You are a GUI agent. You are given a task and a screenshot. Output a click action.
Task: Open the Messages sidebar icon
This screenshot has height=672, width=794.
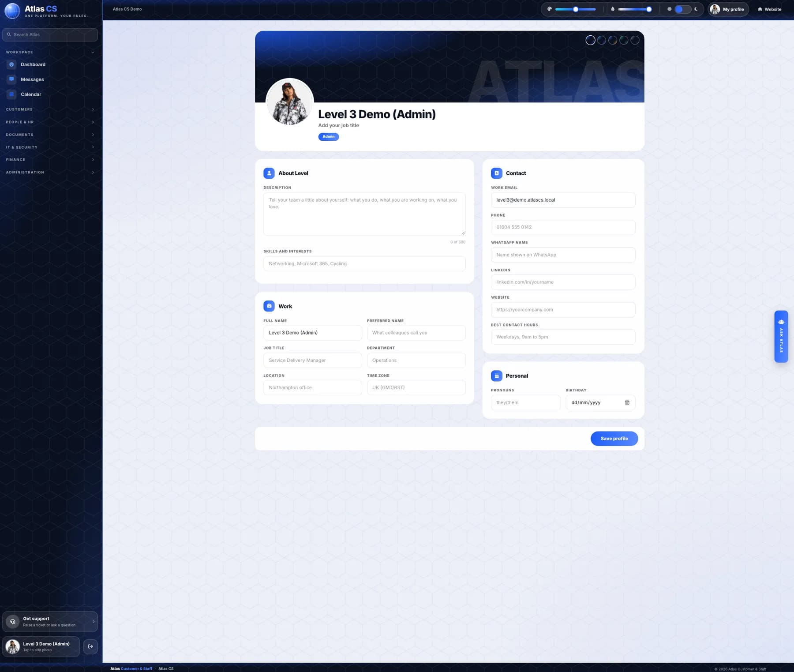[12, 79]
